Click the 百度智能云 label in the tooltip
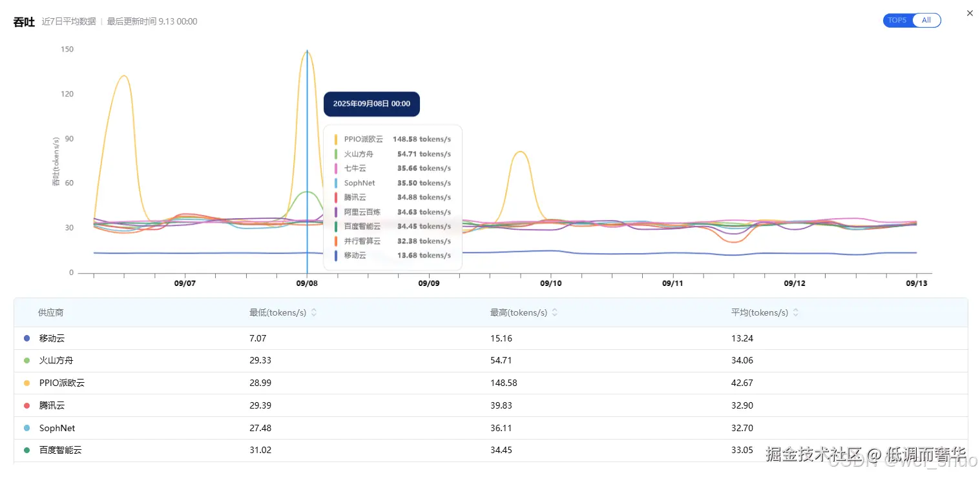Screen dimensions: 980x477 (x=362, y=227)
